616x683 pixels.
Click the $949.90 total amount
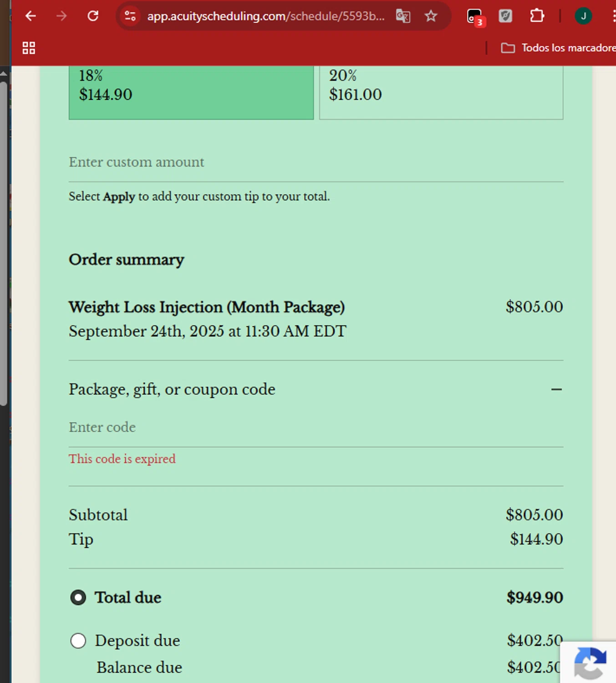pyautogui.click(x=535, y=597)
